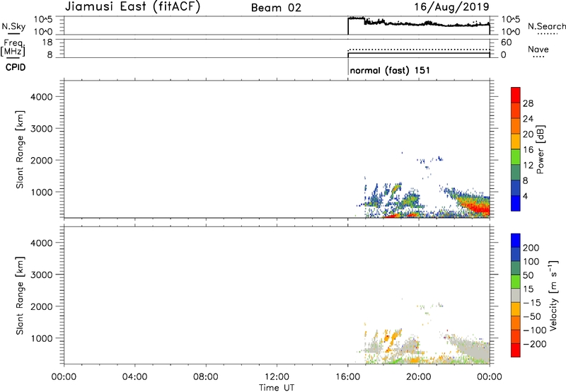
Task: Click the date '16/Aug/2019'
Action: pyautogui.click(x=451, y=7)
